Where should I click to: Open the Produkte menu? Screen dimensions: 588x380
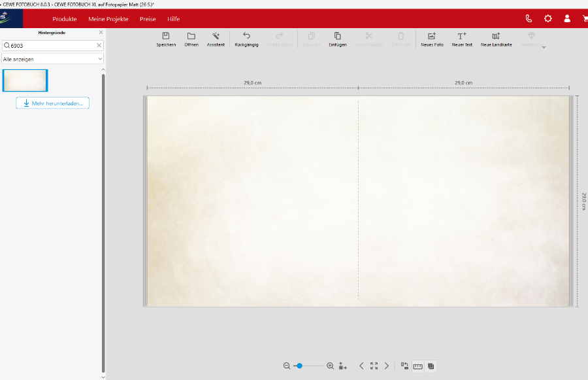pos(65,19)
